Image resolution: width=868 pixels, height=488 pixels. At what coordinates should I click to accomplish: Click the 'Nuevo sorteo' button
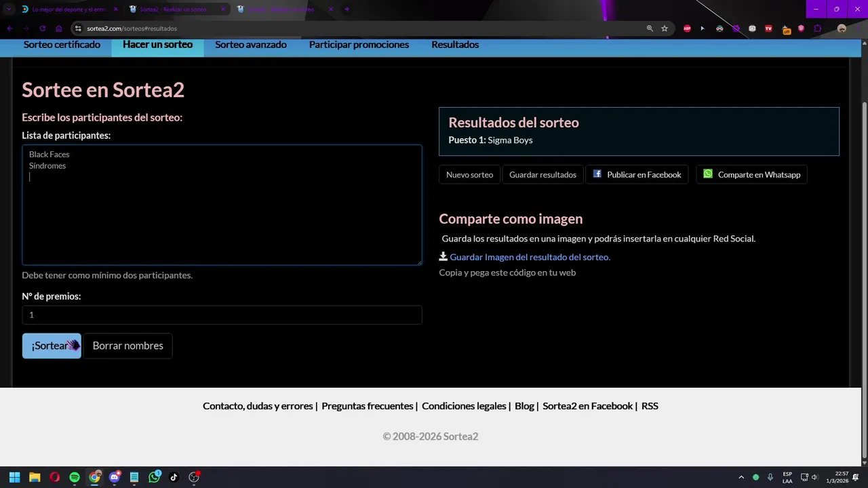(469, 174)
